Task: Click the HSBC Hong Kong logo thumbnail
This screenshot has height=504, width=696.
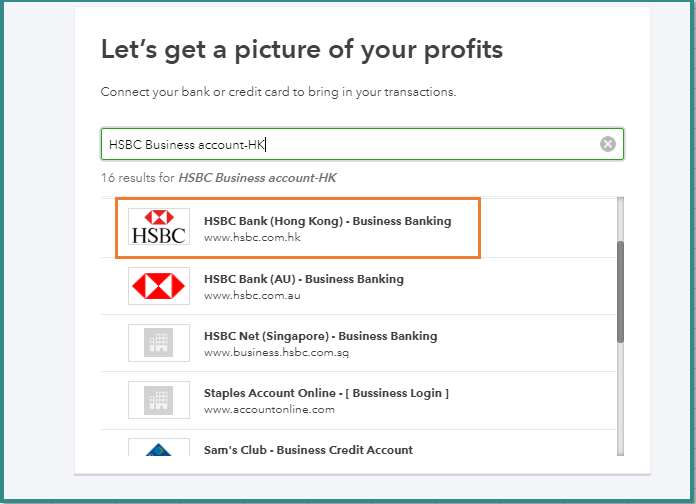Action: (x=159, y=226)
